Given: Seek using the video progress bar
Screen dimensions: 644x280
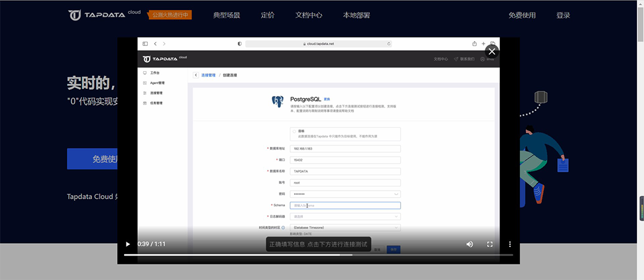Looking at the screenshot, I should point(318,255).
